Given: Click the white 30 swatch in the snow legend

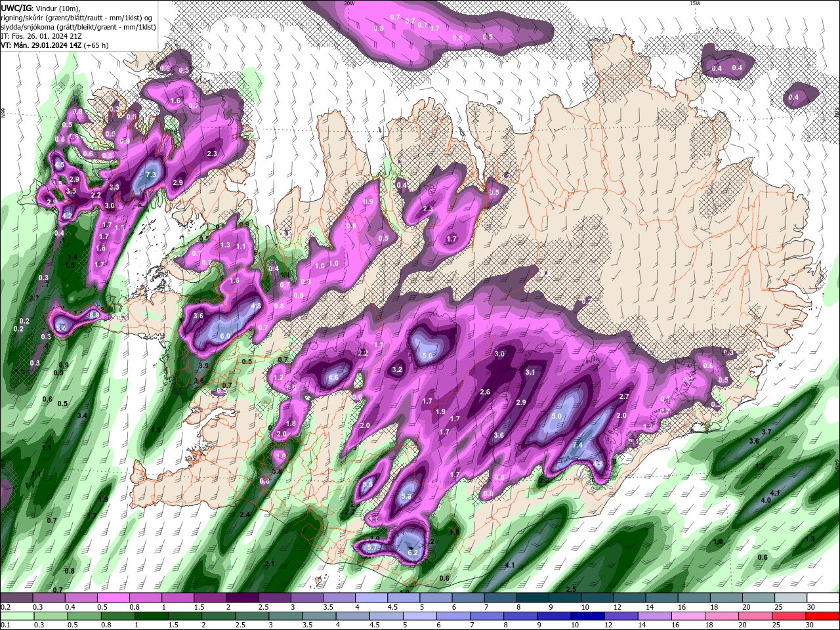Looking at the screenshot, I should coord(823,598).
